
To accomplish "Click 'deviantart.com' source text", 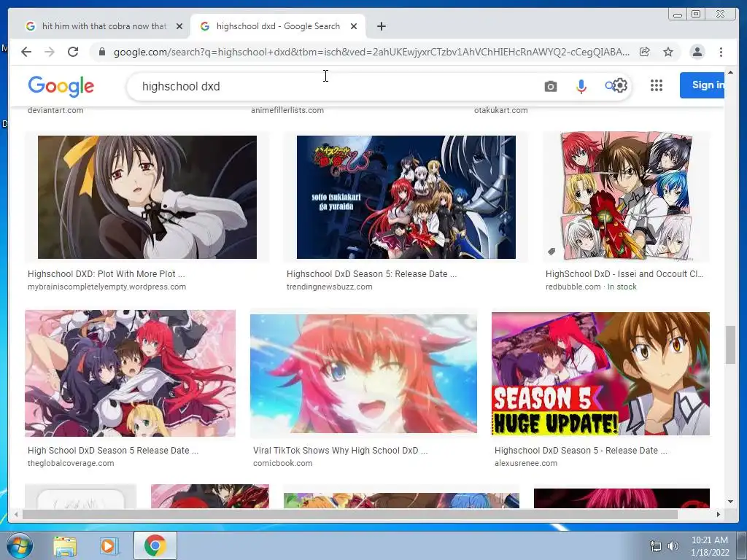I will 55,110.
